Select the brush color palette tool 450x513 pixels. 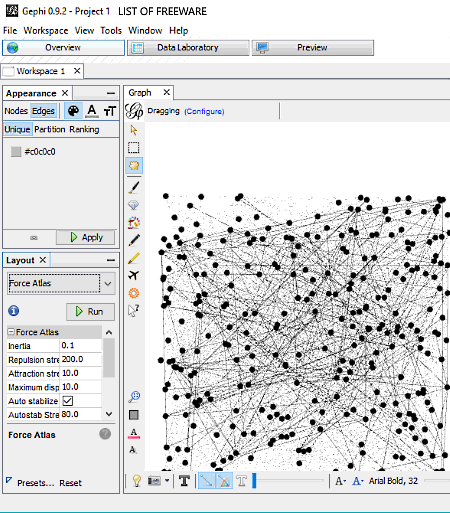(134, 223)
